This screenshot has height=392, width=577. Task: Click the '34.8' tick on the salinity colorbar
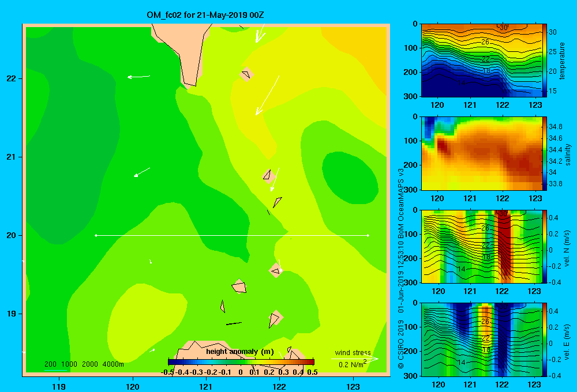(555, 127)
